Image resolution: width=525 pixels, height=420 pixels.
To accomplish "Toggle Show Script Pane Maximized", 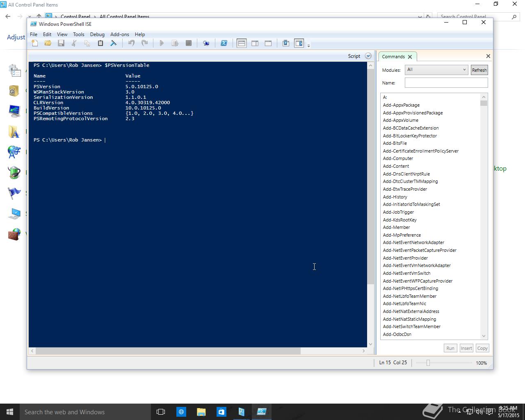I will 268,43.
